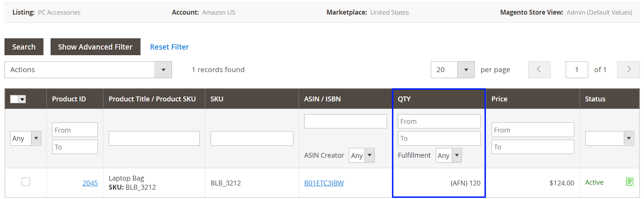Screen dimensions: 644x199
Task: Toggle the select-all header checkbox
Action: click(14, 99)
